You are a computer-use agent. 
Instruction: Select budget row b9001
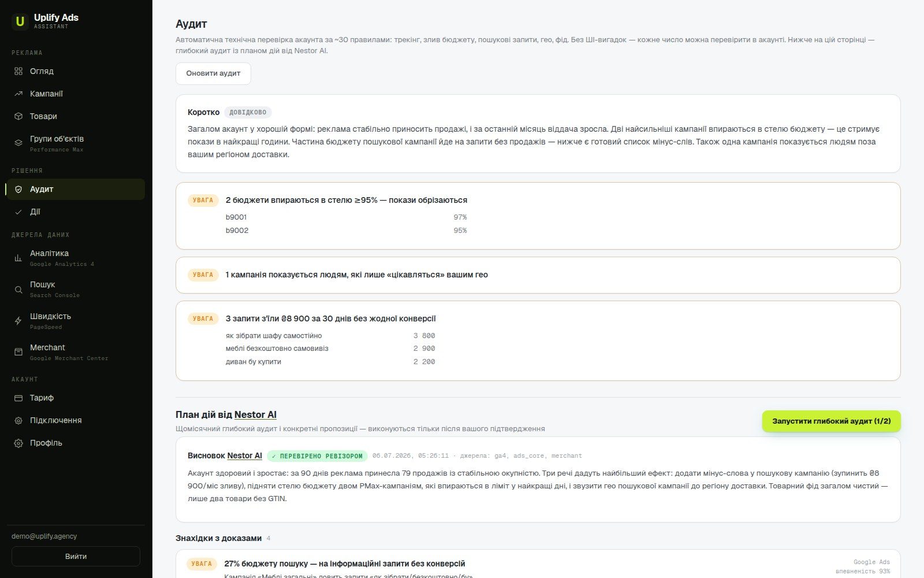click(x=346, y=217)
